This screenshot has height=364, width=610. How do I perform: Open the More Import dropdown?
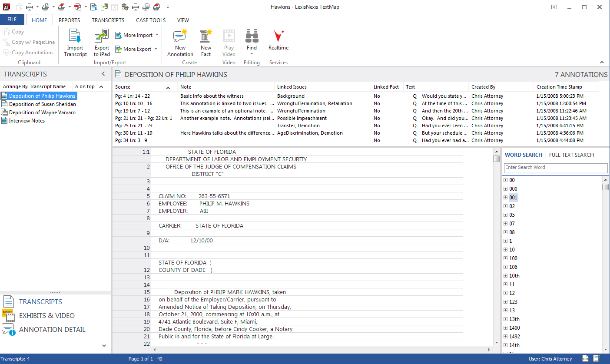(x=137, y=35)
